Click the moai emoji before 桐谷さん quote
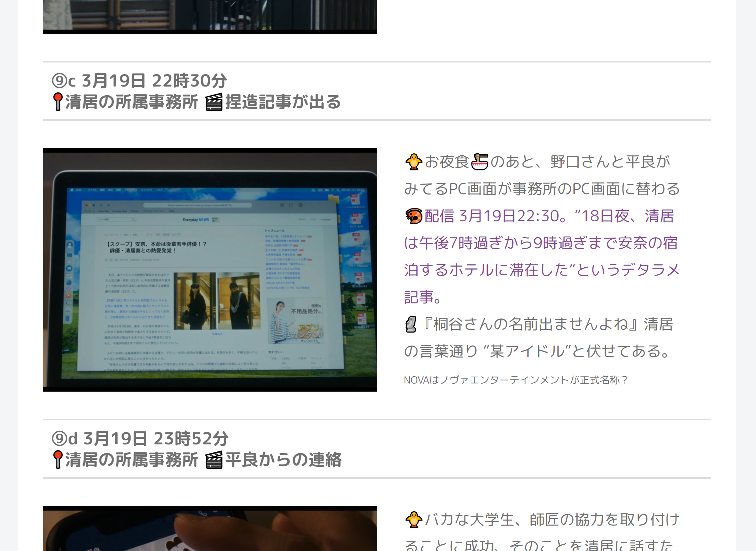This screenshot has width=756, height=551. 411,324
